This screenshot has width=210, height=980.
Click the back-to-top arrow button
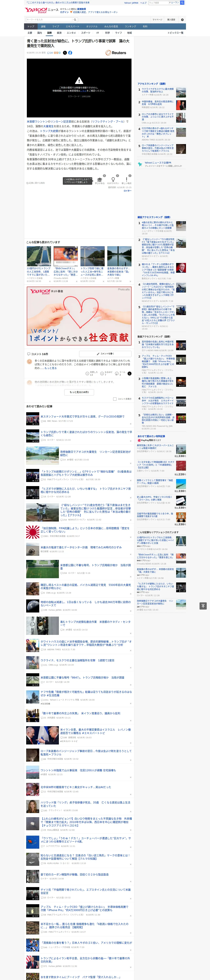(203, 606)
